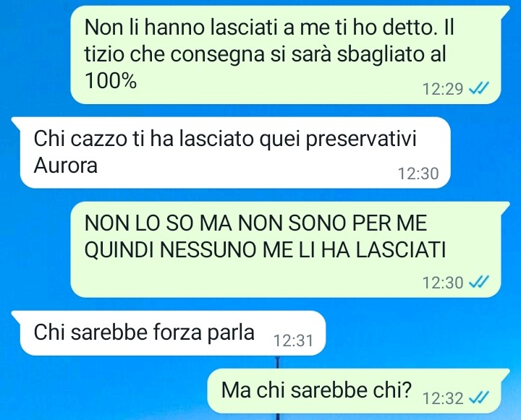
Task: Tap the 12:32 timestamp
Action: click(443, 398)
